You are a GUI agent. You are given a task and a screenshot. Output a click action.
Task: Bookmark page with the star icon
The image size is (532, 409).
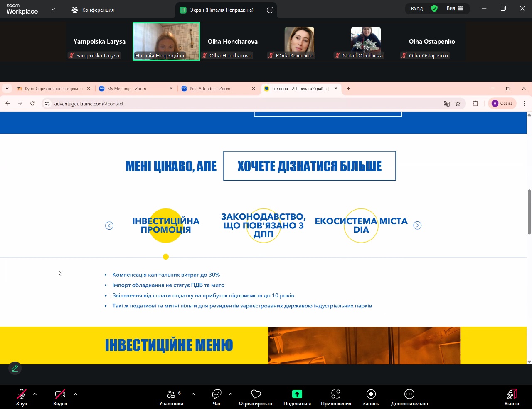click(x=458, y=104)
